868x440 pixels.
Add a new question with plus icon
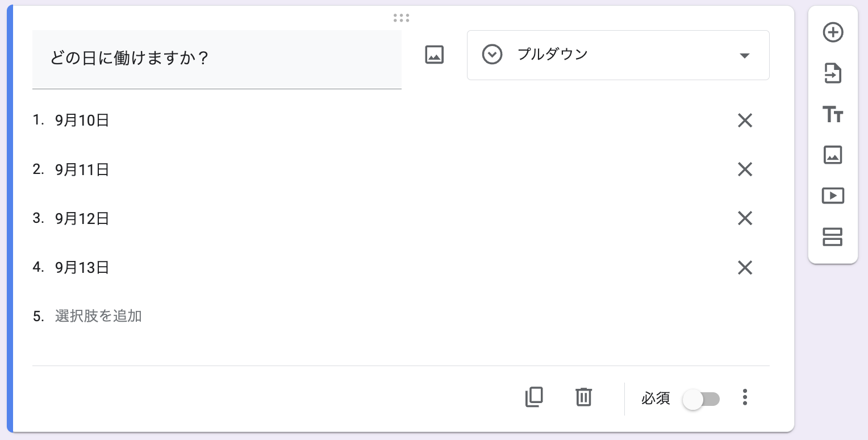point(833,32)
